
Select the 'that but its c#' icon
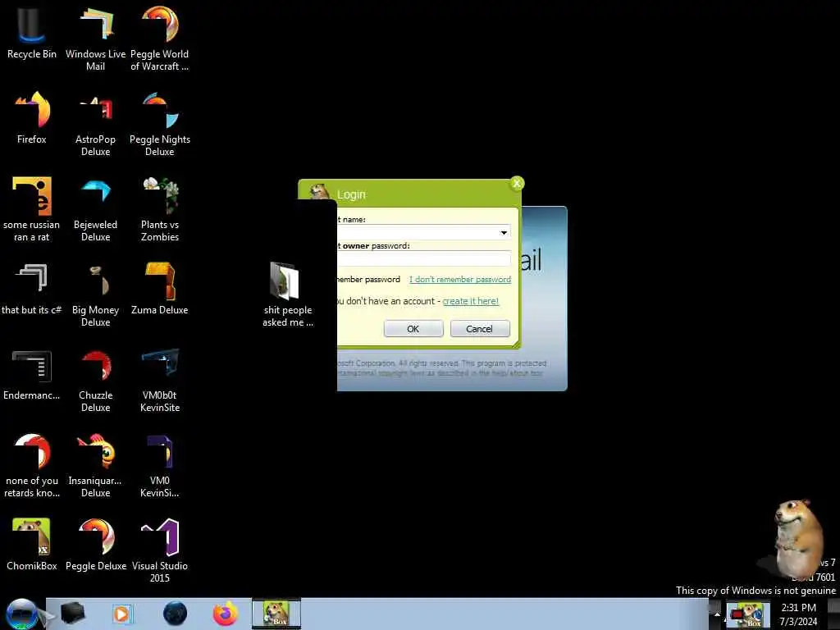point(32,288)
